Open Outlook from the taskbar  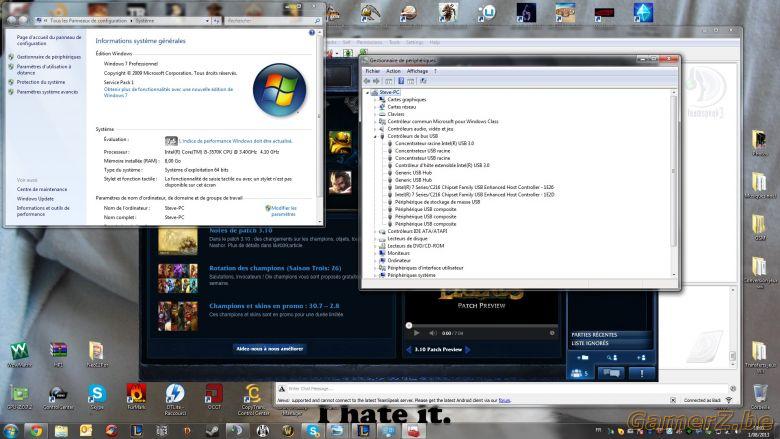pyautogui.click(x=86, y=431)
